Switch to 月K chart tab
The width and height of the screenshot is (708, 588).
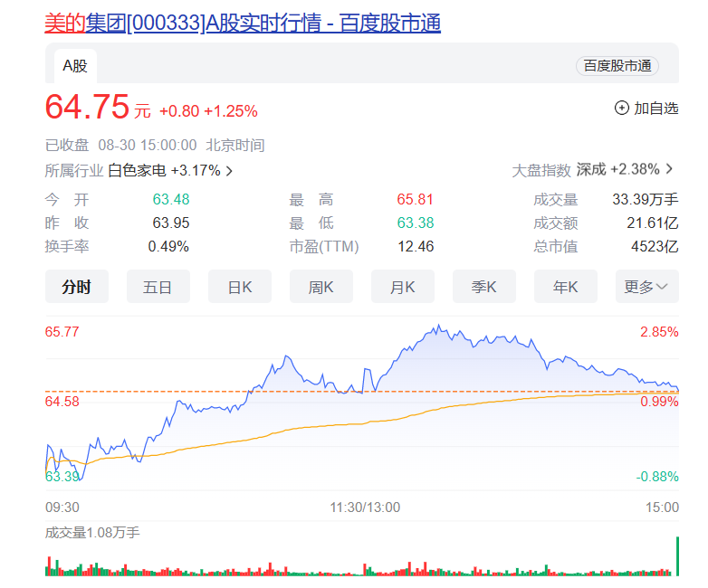click(403, 287)
